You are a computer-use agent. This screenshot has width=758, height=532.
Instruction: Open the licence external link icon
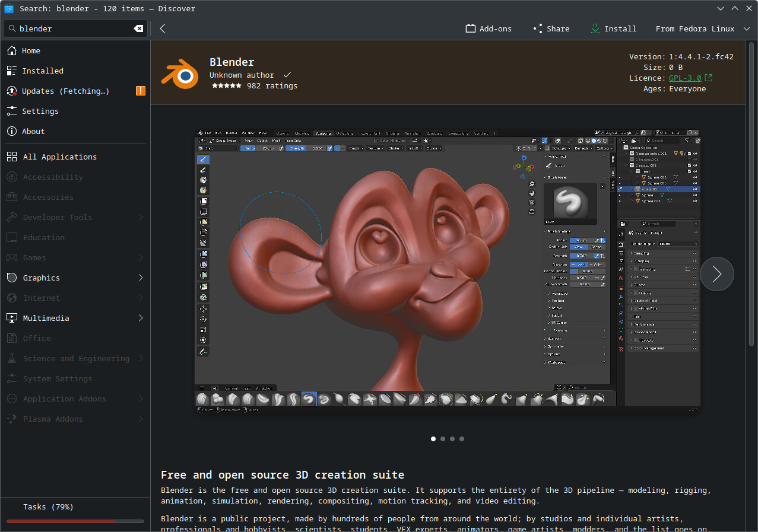click(708, 78)
